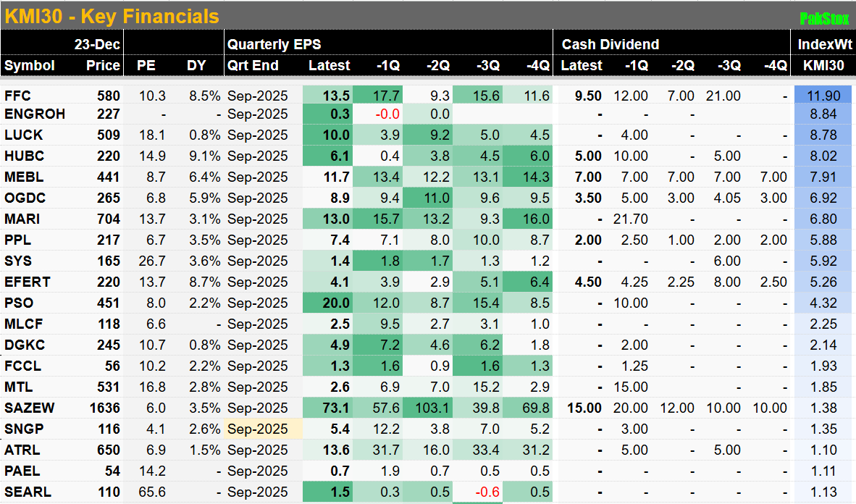856x504 pixels.
Task: Click the IndexWt header
Action: tap(824, 44)
